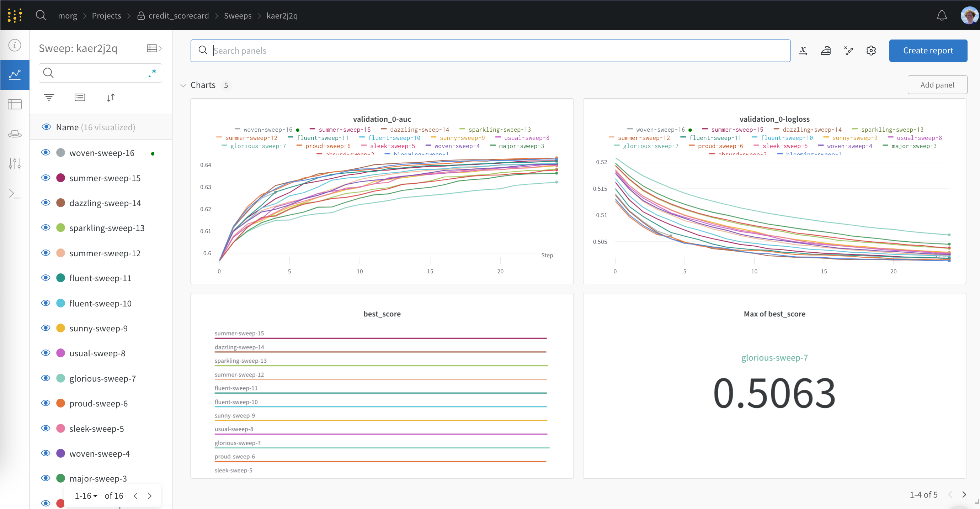
Task: Expand the Charts section disclosure triangle
Action: point(183,85)
